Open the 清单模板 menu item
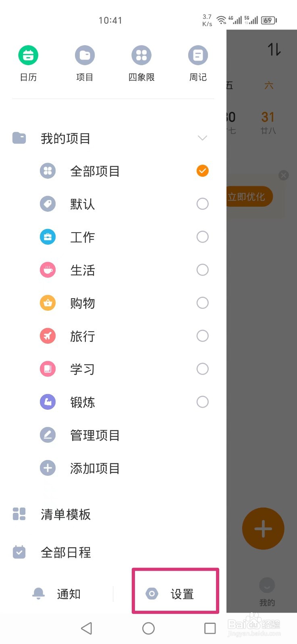This screenshot has height=644, width=297. point(65,514)
